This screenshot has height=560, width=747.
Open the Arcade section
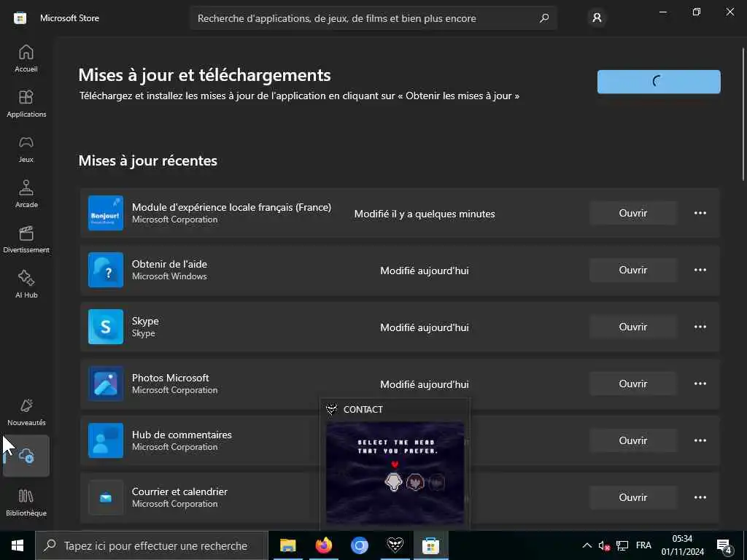point(26,194)
